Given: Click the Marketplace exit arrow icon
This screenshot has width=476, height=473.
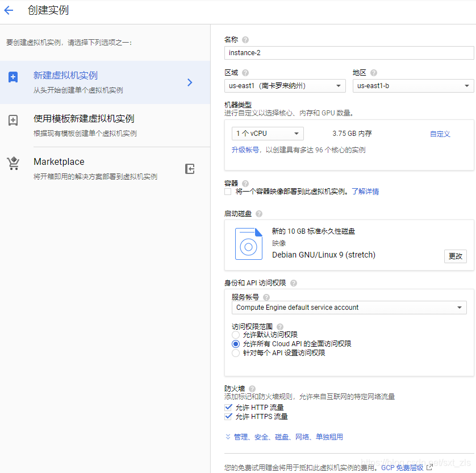Looking at the screenshot, I should coord(190,169).
